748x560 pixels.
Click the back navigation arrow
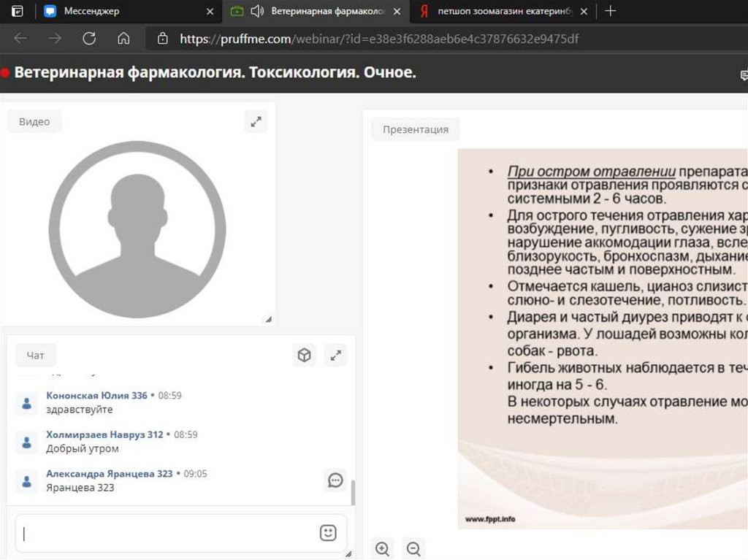[20, 39]
